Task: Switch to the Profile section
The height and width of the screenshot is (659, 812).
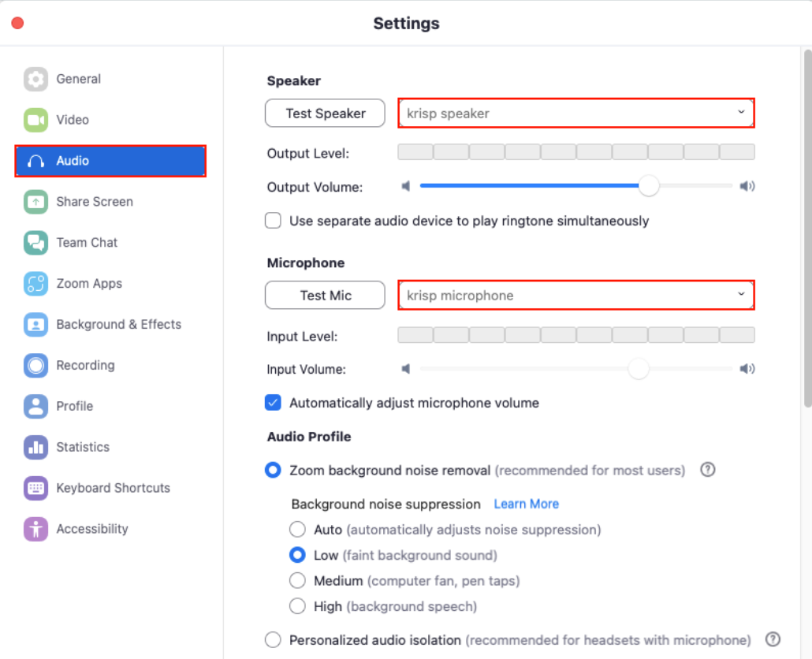Action: pos(36,406)
